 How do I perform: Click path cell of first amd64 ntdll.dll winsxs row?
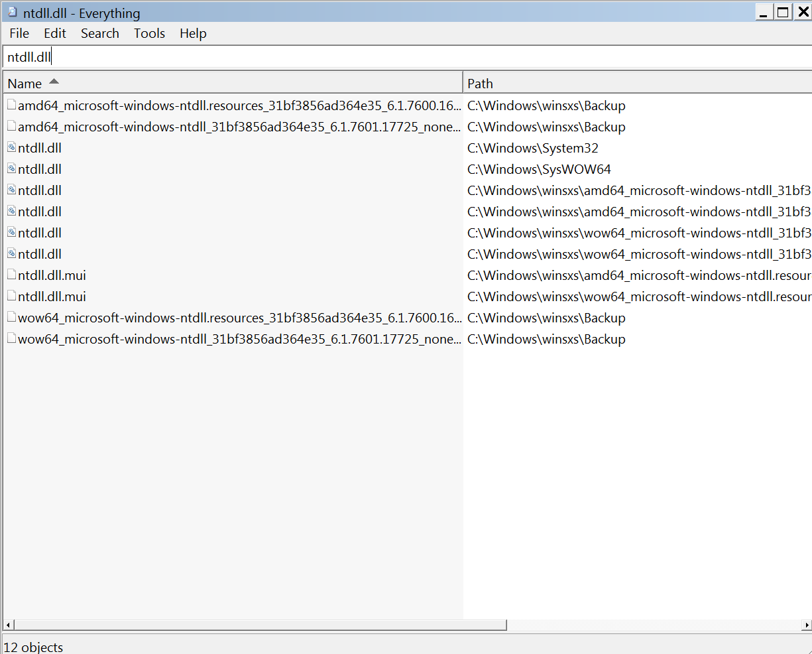click(639, 190)
